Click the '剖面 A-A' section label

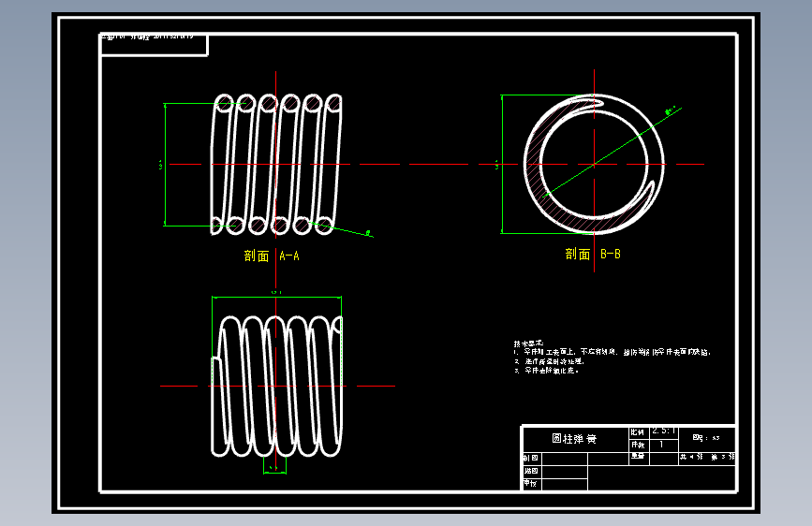tap(272, 256)
